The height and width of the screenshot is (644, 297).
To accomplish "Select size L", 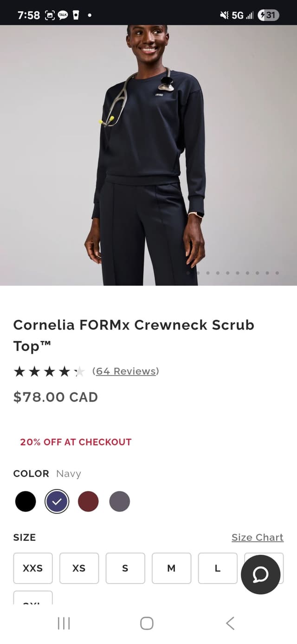I will tap(218, 568).
